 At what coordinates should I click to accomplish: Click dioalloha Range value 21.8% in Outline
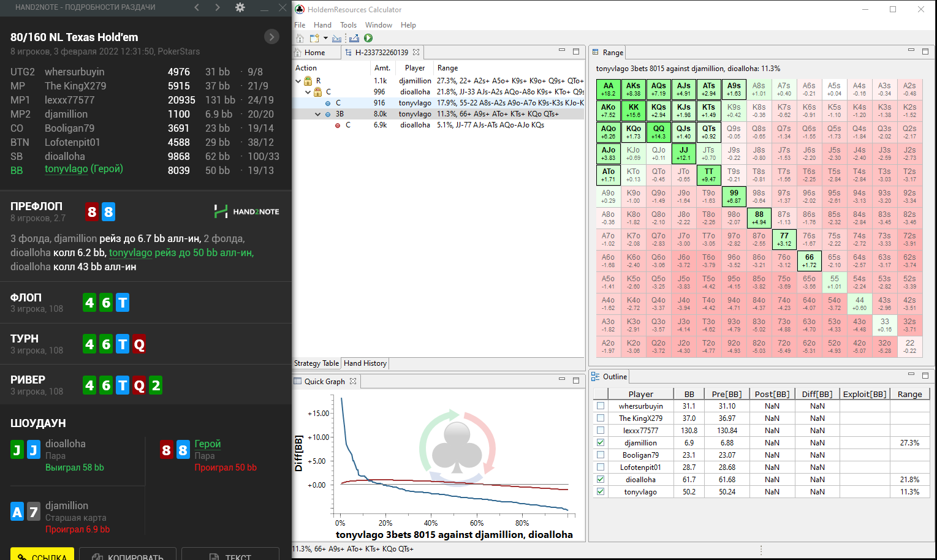pos(909,479)
